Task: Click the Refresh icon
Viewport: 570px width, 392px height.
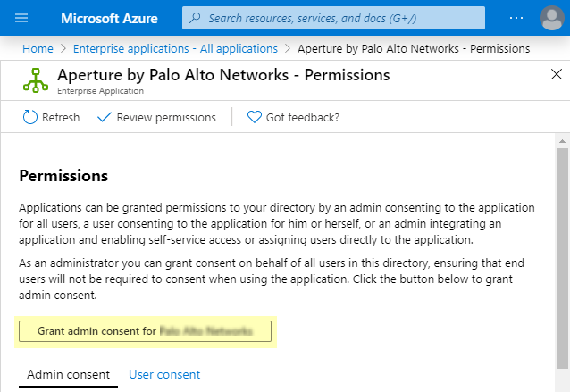Action: tap(29, 117)
